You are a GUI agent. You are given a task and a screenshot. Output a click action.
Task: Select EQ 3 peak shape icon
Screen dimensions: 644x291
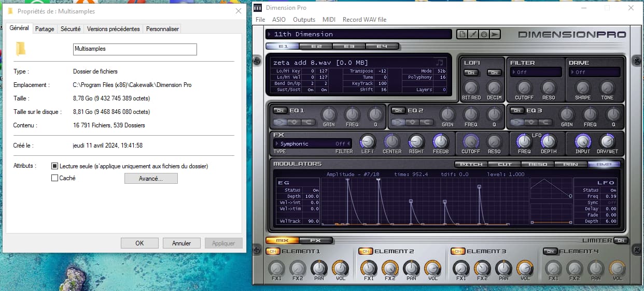[x=532, y=122]
